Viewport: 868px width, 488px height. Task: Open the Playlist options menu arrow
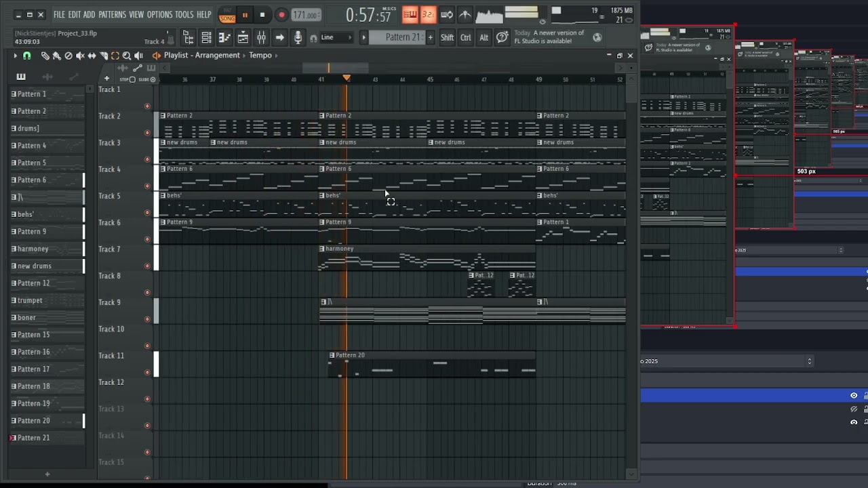point(15,56)
